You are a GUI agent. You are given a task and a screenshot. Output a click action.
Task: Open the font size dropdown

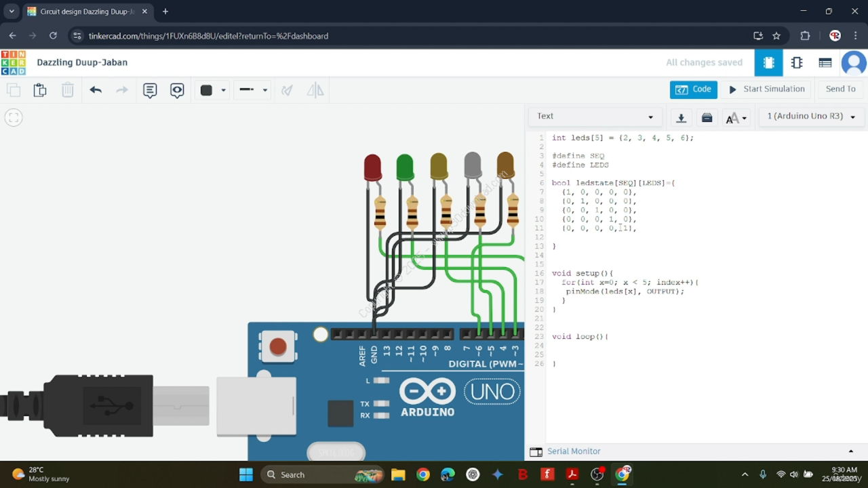coord(736,118)
